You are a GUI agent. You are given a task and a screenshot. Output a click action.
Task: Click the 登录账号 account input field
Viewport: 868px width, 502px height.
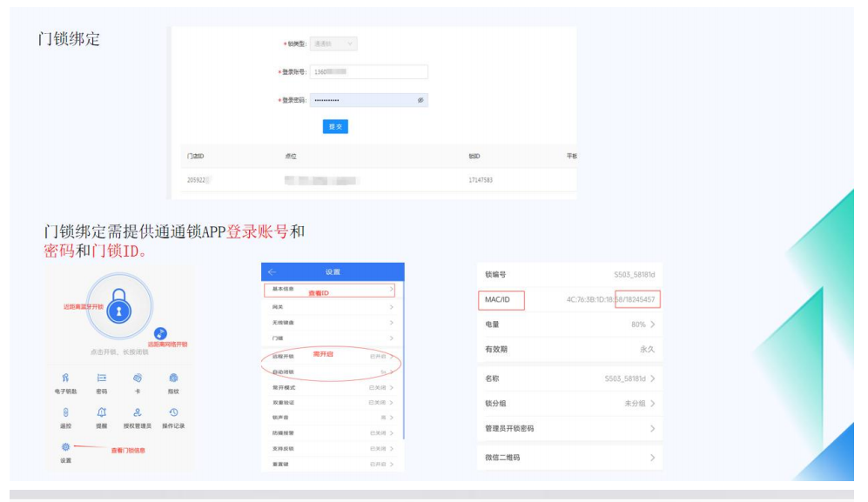point(368,71)
